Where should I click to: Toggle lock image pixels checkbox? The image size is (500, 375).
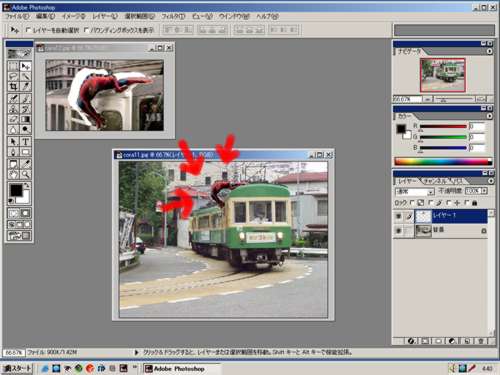[x=430, y=203]
